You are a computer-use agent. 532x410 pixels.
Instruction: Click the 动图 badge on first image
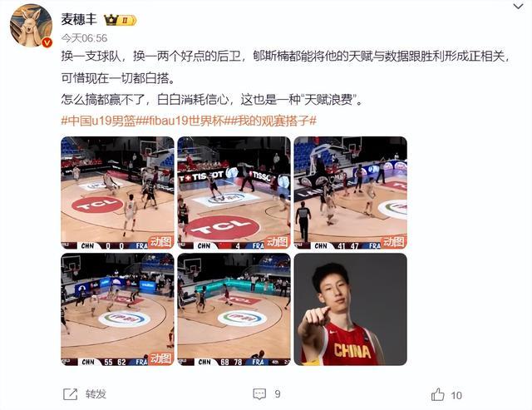pos(160,242)
